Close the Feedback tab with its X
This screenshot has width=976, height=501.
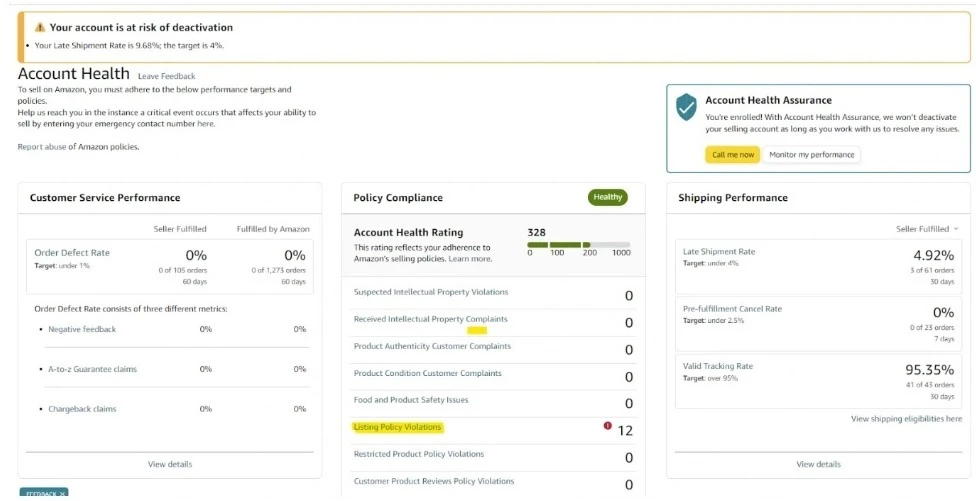click(62, 494)
